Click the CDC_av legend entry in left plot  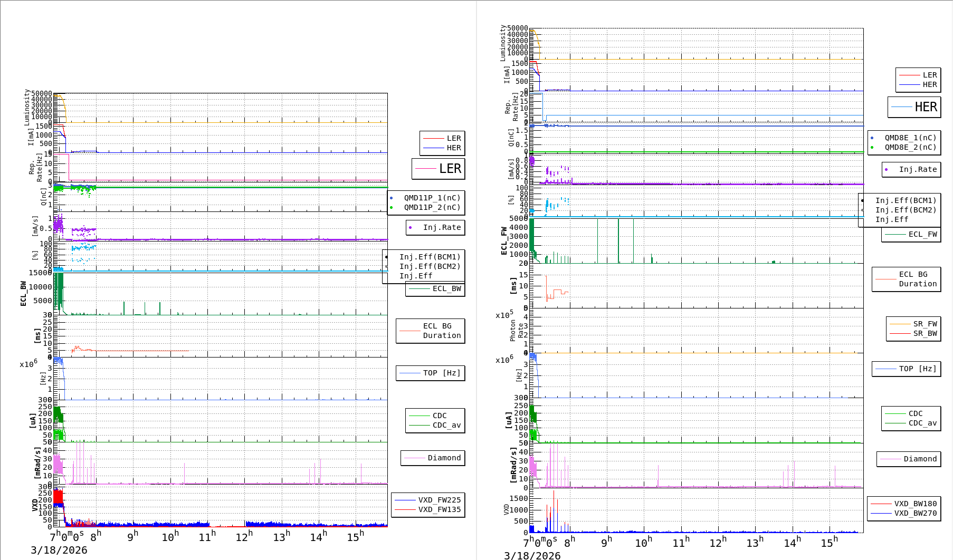(x=446, y=425)
